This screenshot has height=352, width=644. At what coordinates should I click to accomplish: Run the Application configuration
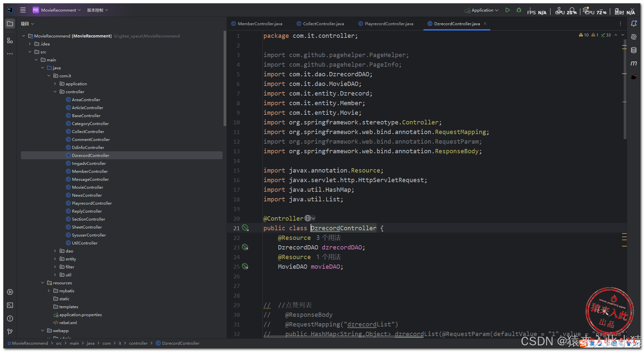(508, 10)
